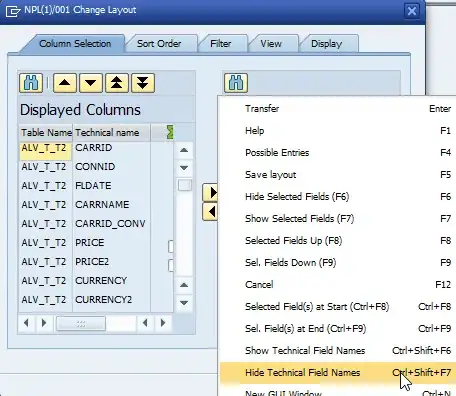
Task: Close the Change Layout dialog
Action: click(412, 11)
